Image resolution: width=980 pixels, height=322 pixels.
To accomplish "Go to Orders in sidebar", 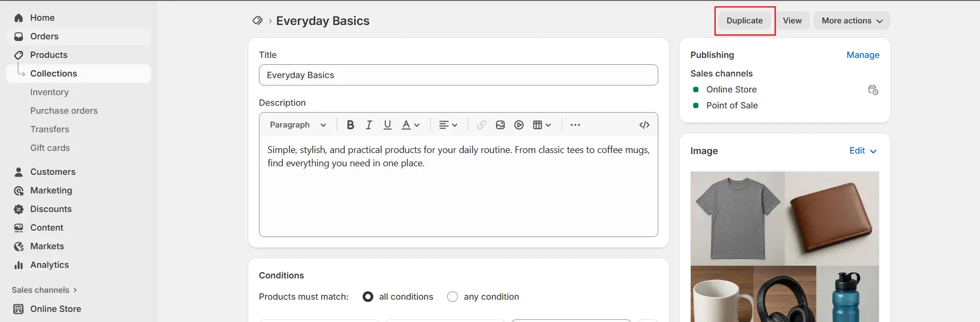I will (x=44, y=36).
